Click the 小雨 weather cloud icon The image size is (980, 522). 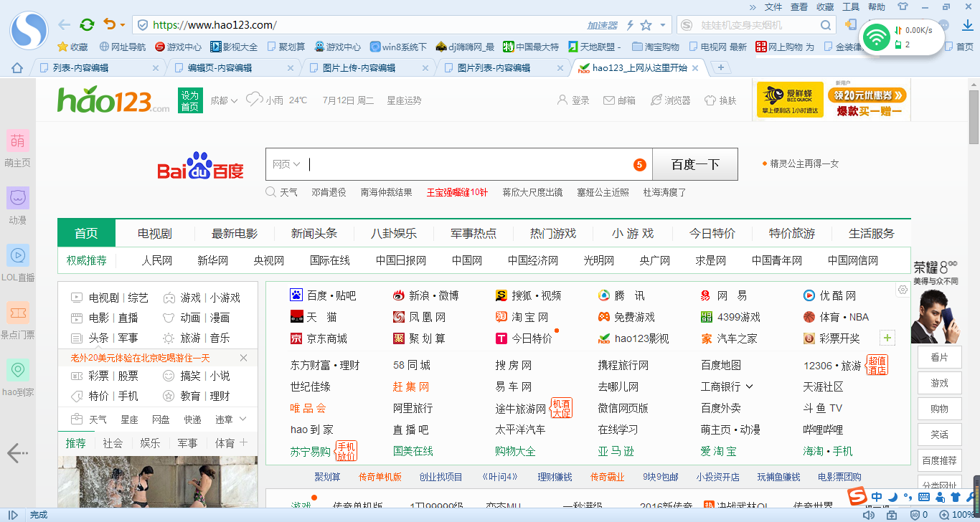254,100
